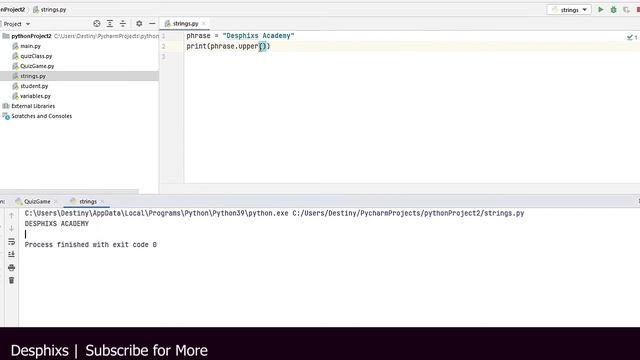Close the strings run tab
The height and width of the screenshot is (360, 640).
102,202
